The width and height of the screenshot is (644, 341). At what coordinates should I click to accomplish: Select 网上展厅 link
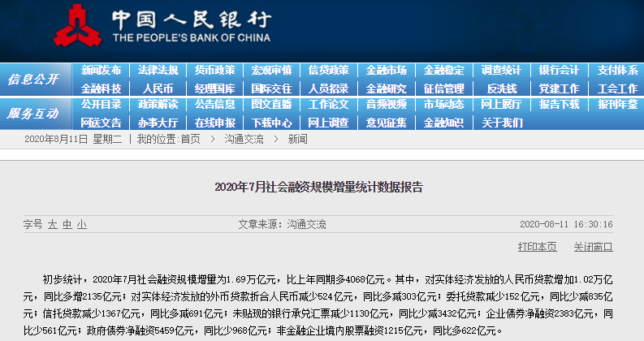click(502, 105)
